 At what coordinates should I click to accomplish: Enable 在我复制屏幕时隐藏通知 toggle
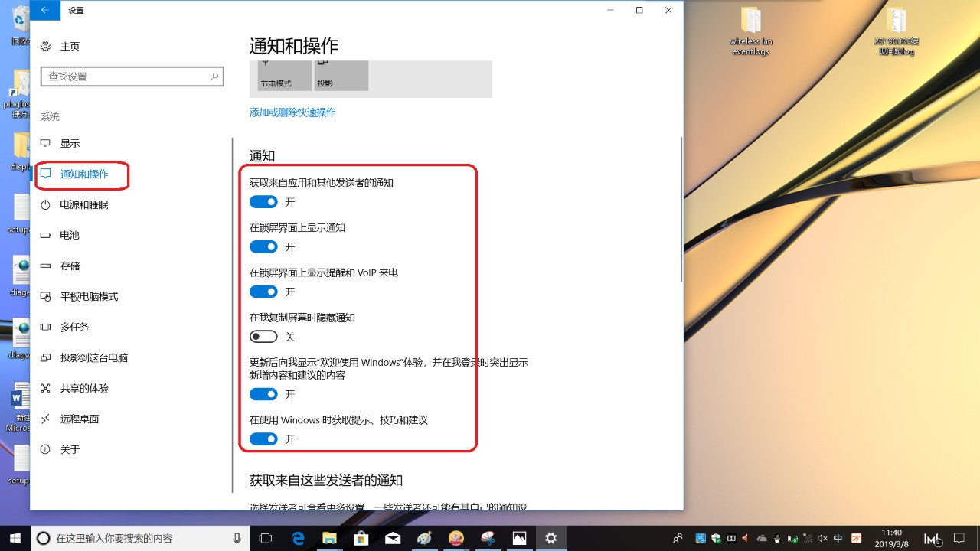coord(263,337)
